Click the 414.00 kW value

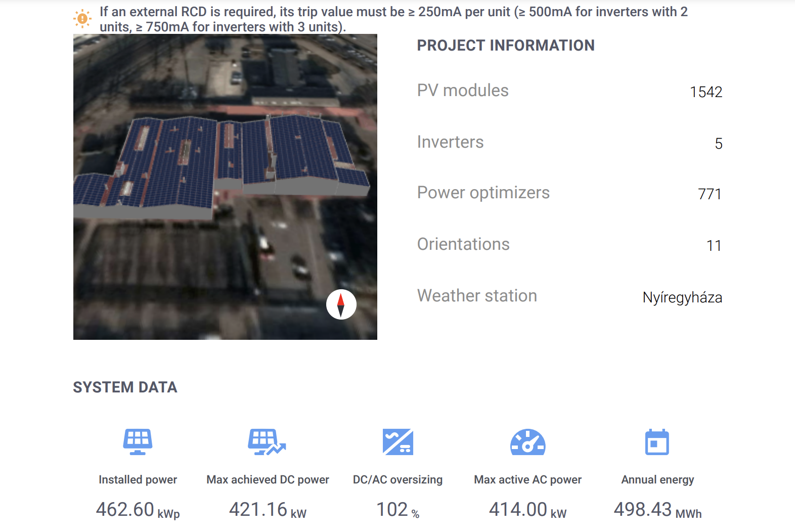click(x=527, y=510)
